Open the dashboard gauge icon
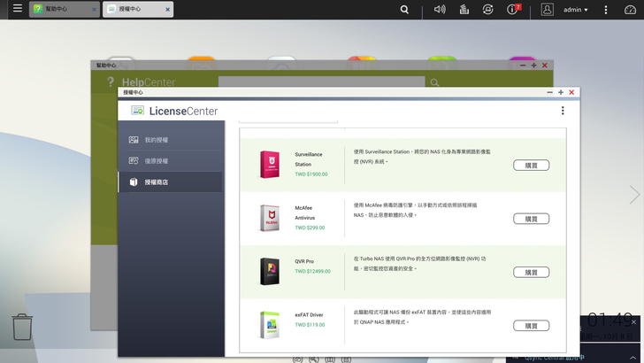644x363 pixels. pyautogui.click(x=630, y=10)
